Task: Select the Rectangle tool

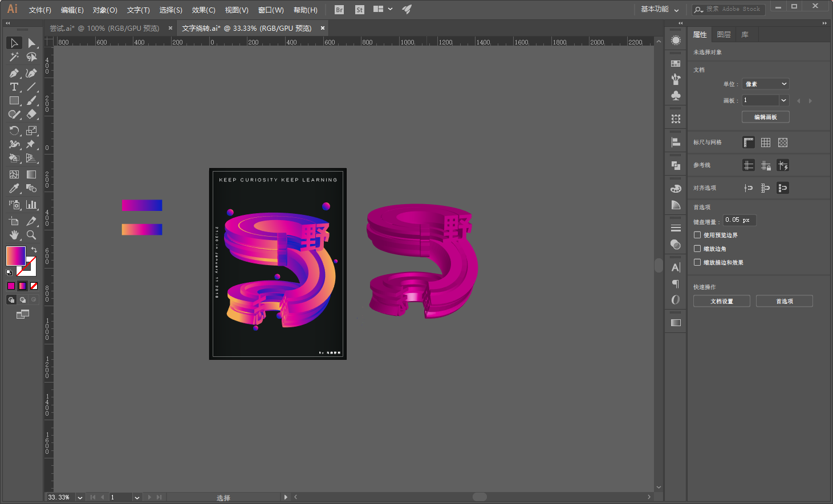Action: coord(14,100)
